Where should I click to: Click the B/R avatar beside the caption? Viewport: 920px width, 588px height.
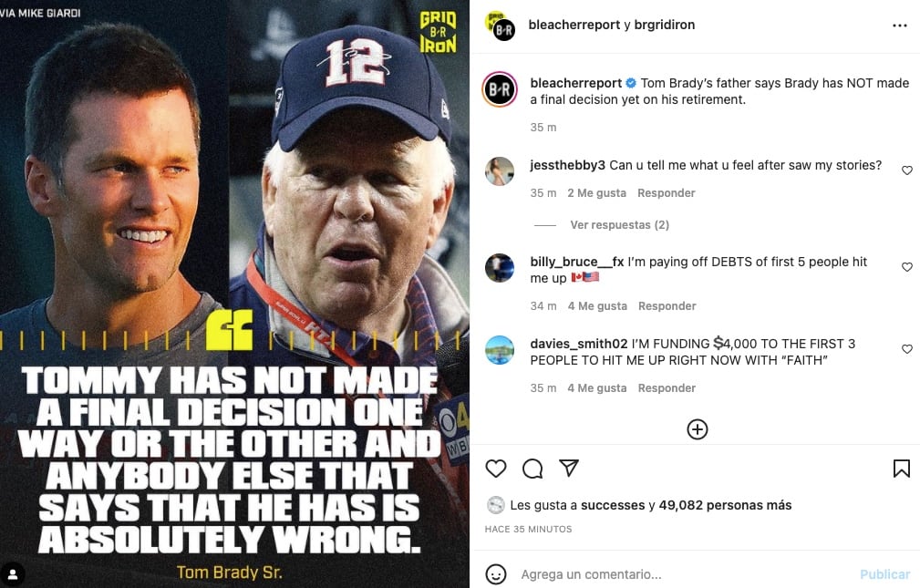[x=500, y=89]
